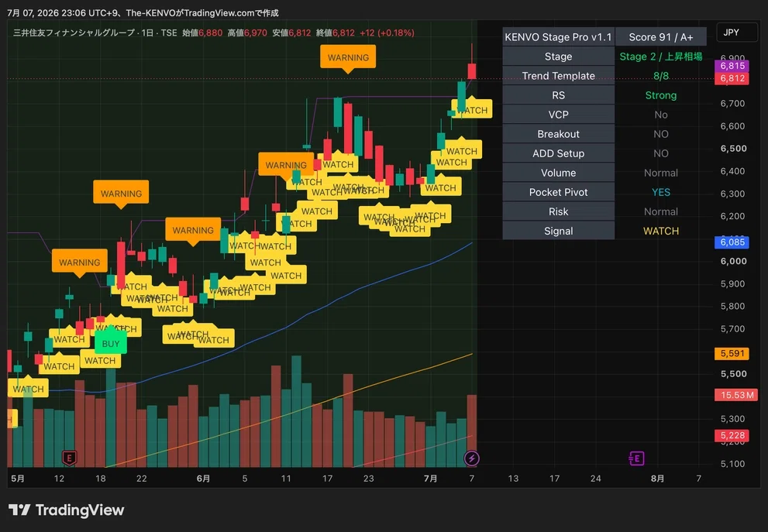768x532 pixels.
Task: Click the symbol name 三井住友フィナンシャルグループ
Action: 74,33
